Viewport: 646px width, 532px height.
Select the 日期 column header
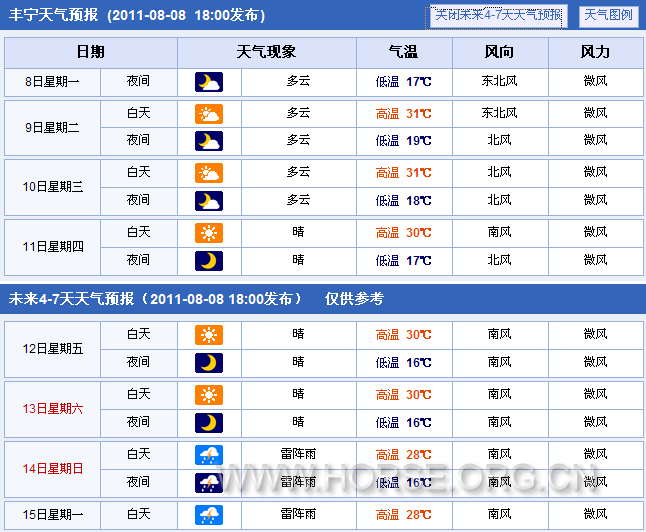click(91, 52)
